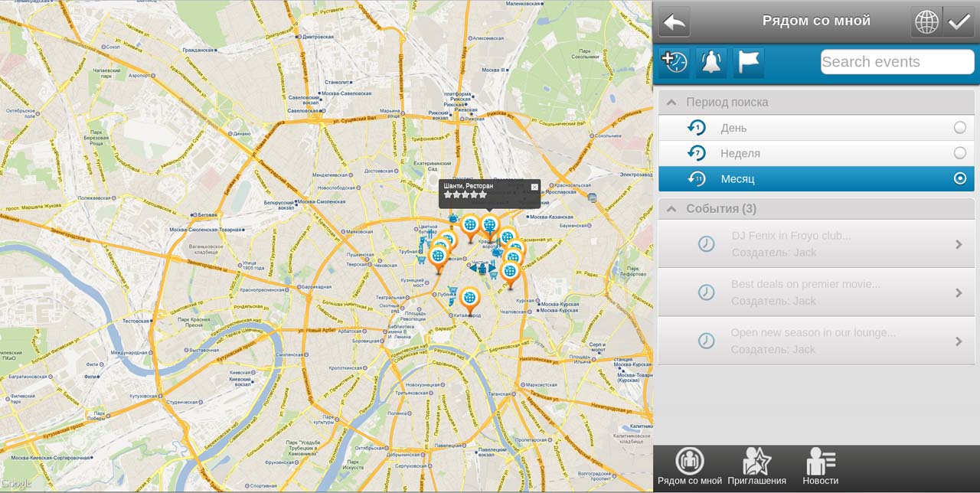Viewport: 980px width, 493px height.
Task: Click the Рядом со мной people icon
Action: [690, 460]
